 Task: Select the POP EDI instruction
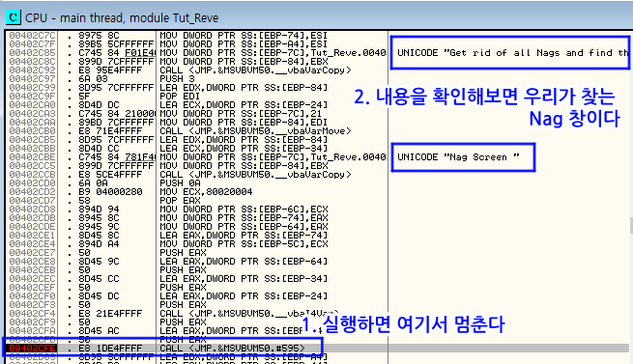180,97
